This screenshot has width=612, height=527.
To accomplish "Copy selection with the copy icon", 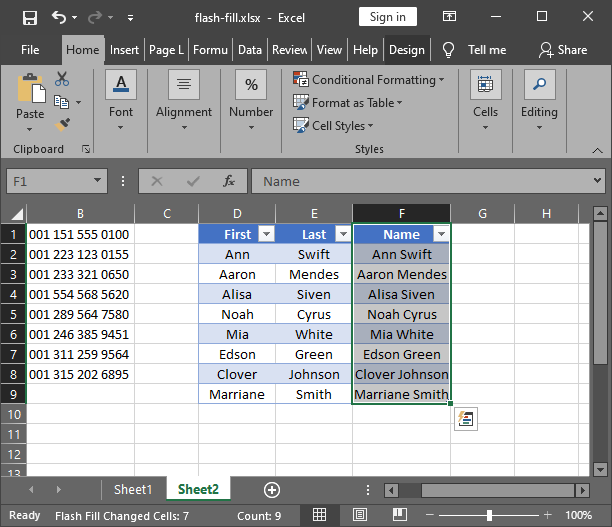I will pyautogui.click(x=61, y=102).
